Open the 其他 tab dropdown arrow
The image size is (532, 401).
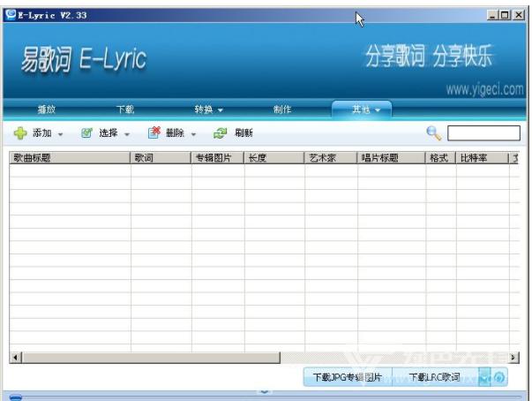click(x=378, y=110)
